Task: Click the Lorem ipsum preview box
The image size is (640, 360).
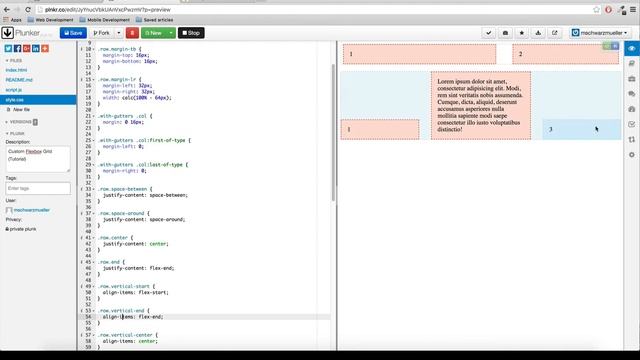Action: [x=481, y=106]
